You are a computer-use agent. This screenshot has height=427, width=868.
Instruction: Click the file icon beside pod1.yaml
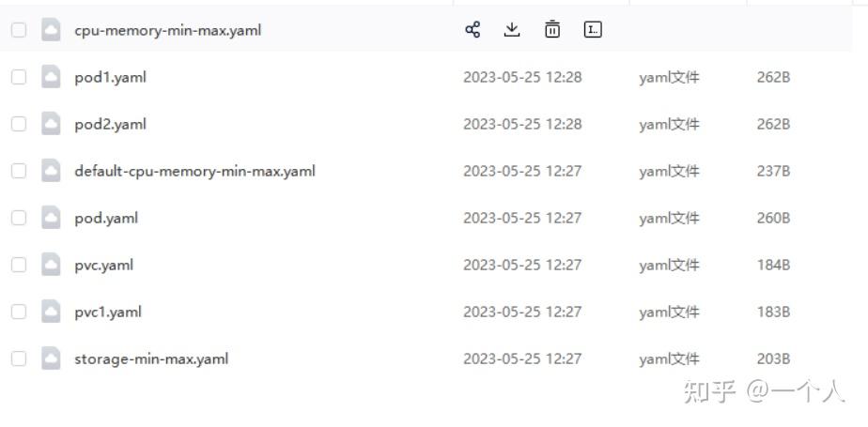pos(51,77)
